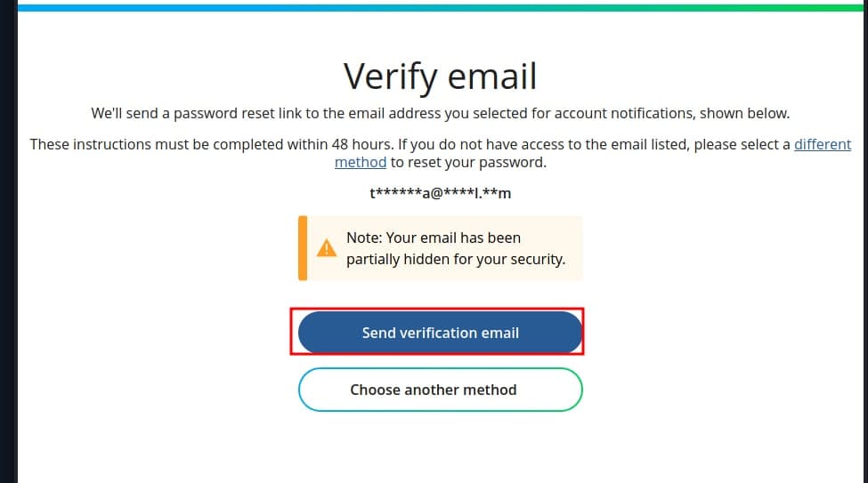
Task: Click the note about partially hidden email
Action: click(x=454, y=249)
